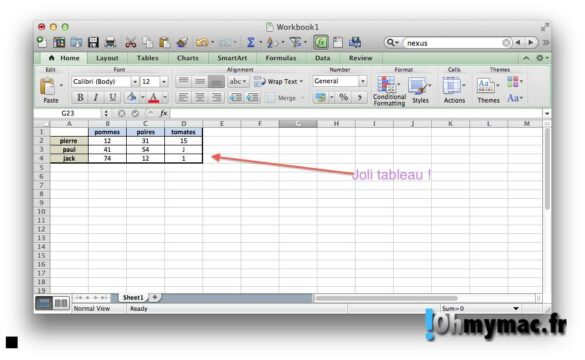Add a new sheet with plus button

[x=155, y=297]
